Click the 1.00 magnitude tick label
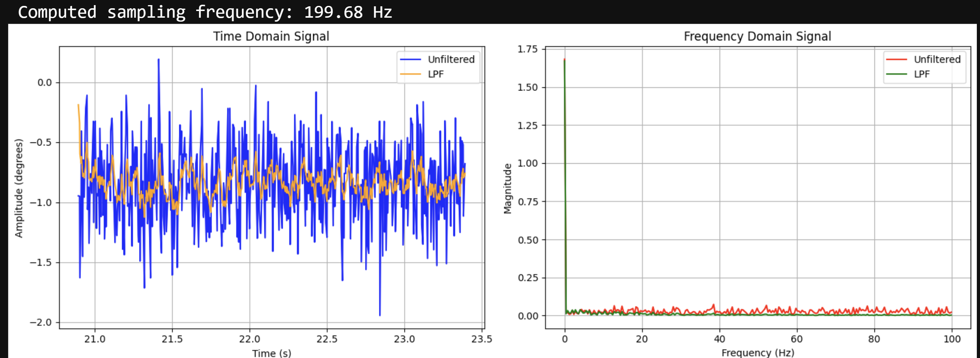 [x=527, y=163]
